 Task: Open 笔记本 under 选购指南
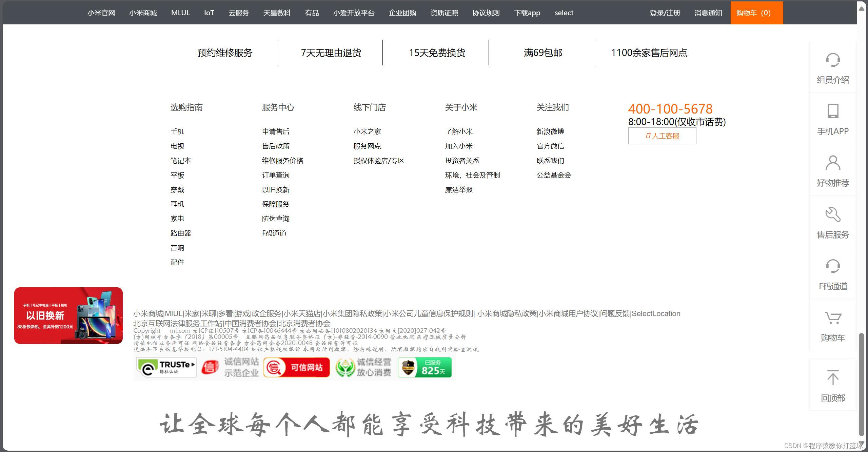tap(181, 161)
